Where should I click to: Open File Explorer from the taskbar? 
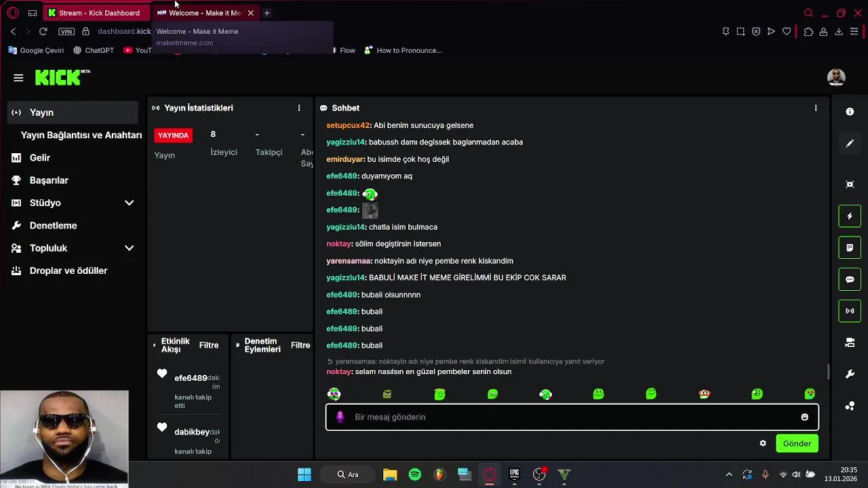pyautogui.click(x=390, y=474)
